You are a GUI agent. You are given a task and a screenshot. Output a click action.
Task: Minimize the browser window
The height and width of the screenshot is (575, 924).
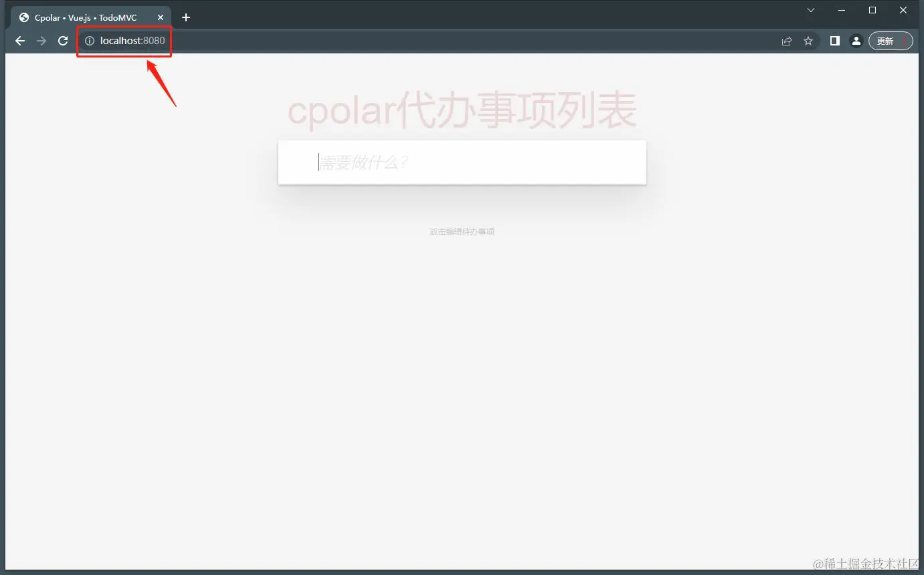pos(842,10)
